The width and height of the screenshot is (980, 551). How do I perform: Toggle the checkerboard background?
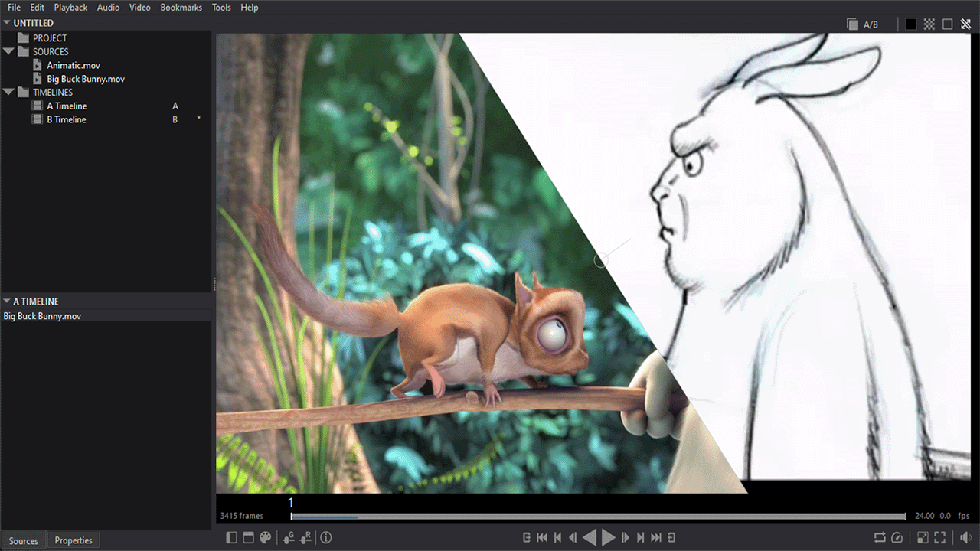(x=929, y=24)
